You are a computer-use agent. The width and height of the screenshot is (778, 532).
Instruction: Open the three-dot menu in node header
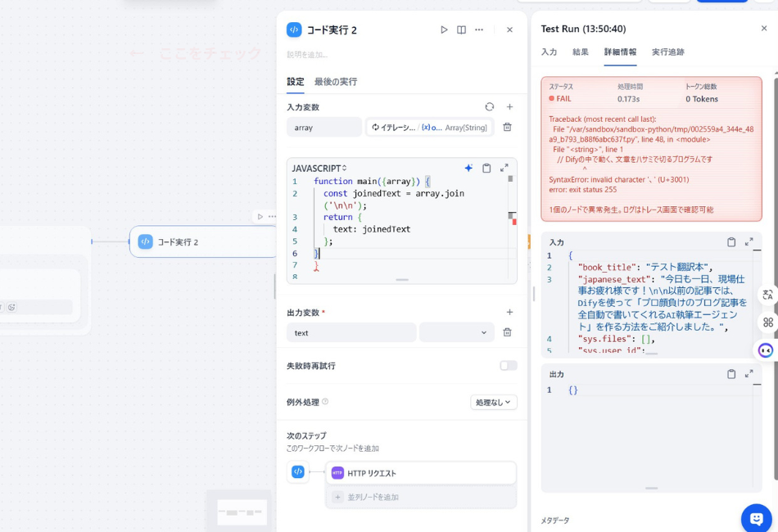[x=479, y=29]
